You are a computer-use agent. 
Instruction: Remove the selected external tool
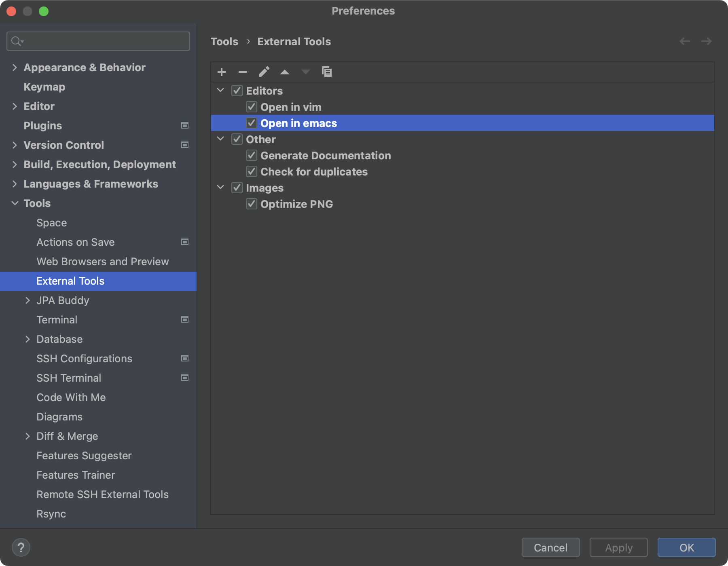243,72
